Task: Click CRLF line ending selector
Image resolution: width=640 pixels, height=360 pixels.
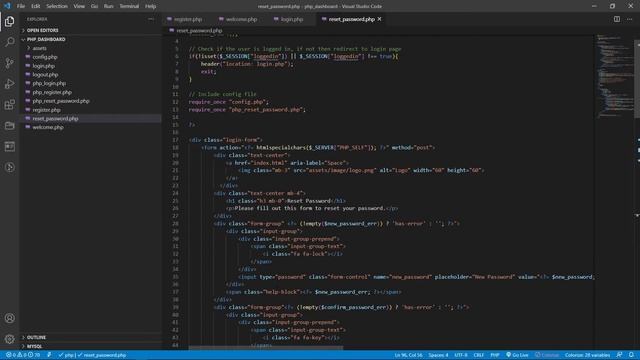Action: click(479, 355)
